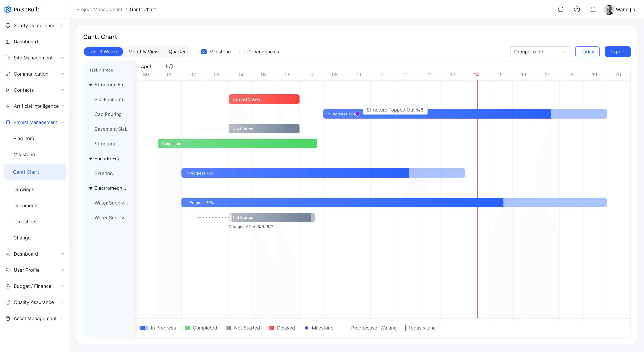This screenshot has width=644, height=352.
Task: Click the Cap Pouring task row
Action: coord(108,114)
